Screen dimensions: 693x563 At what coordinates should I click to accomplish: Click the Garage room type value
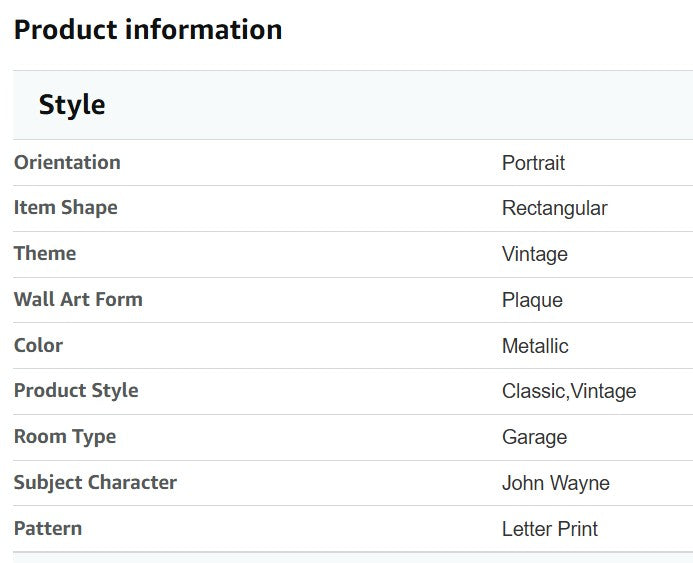click(534, 437)
